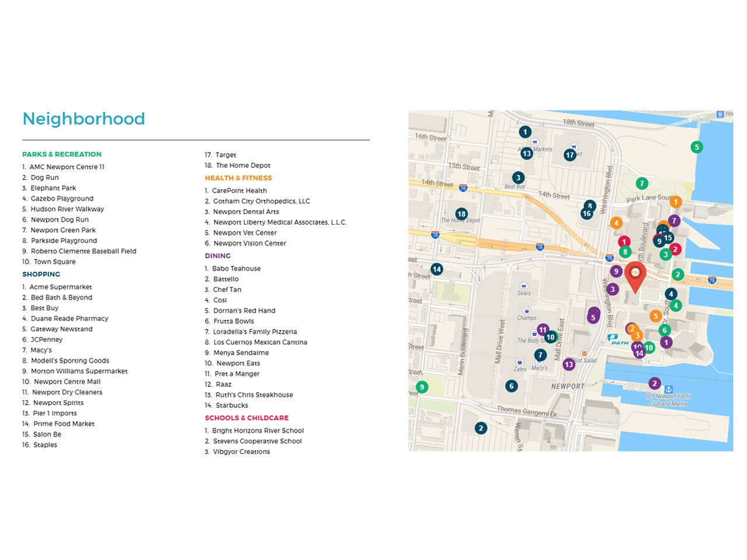Click navy marker 7 above Macy's
Image resolution: width=747 pixels, height=560 pixels.
[x=540, y=355]
